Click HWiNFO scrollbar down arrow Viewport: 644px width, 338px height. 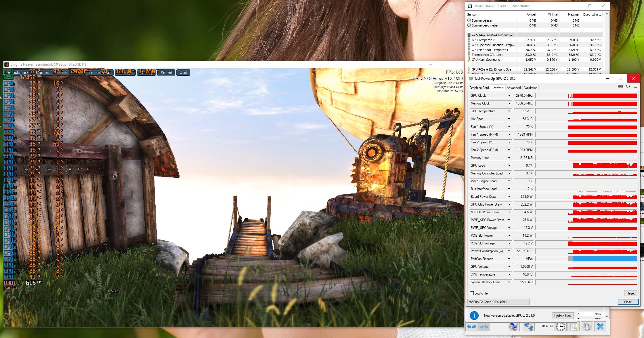607,316
